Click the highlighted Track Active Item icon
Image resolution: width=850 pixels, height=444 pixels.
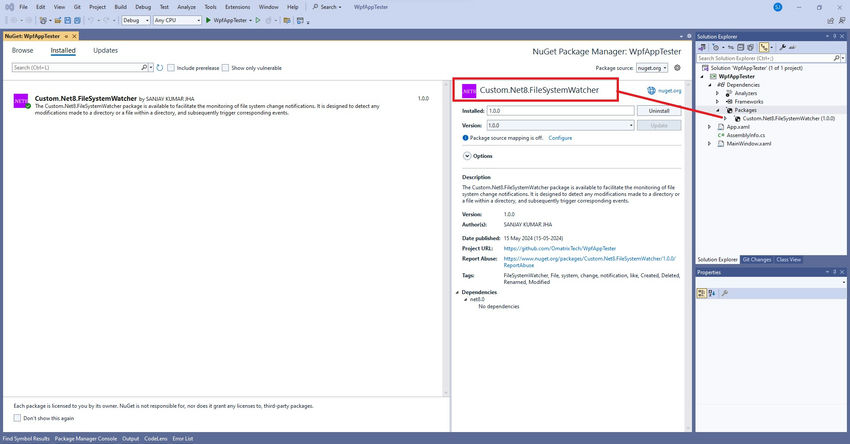click(764, 48)
